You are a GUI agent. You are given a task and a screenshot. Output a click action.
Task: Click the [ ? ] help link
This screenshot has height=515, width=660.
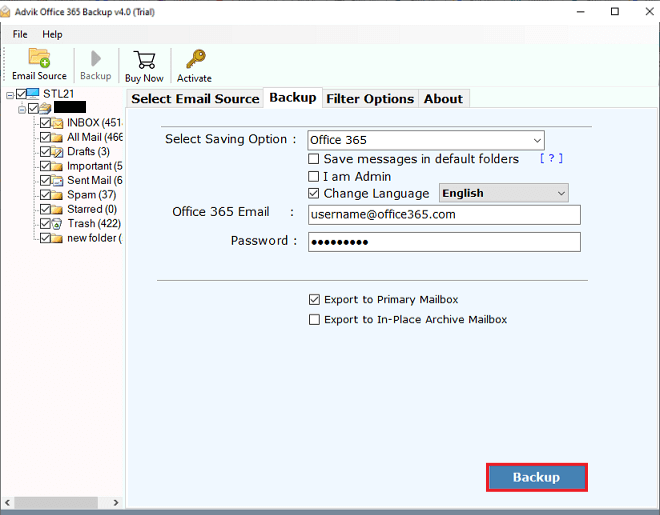click(x=551, y=158)
